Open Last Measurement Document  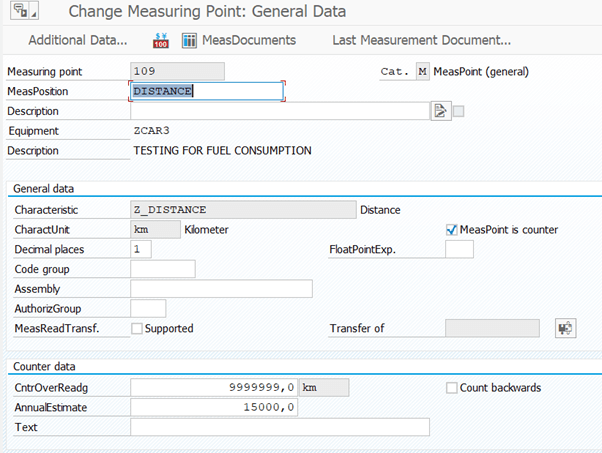pyautogui.click(x=422, y=40)
